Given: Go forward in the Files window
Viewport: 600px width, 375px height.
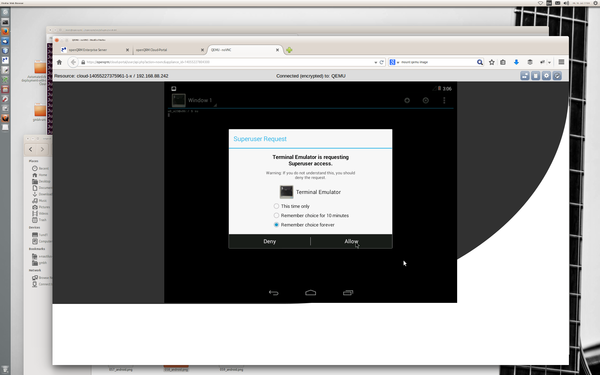Looking at the screenshot, I should 42,150.
